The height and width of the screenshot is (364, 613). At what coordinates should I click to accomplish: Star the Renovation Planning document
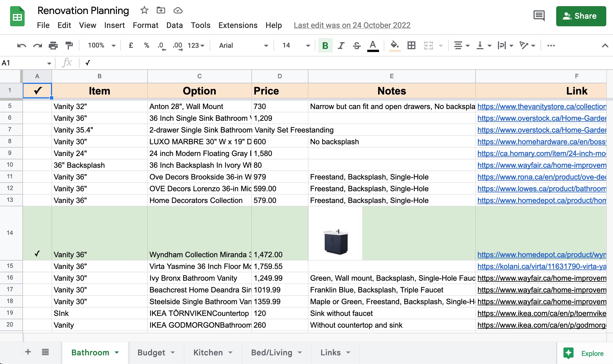coord(144,11)
